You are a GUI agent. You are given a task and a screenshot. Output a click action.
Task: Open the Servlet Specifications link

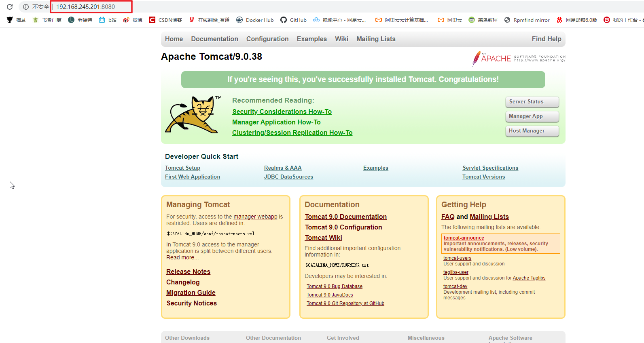(x=490, y=168)
